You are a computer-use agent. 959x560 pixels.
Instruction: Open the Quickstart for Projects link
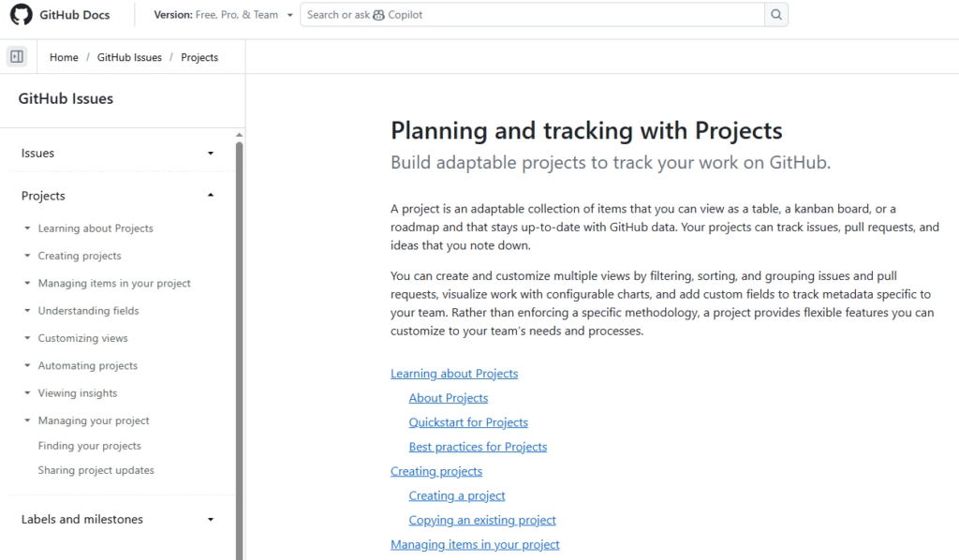pyautogui.click(x=468, y=422)
